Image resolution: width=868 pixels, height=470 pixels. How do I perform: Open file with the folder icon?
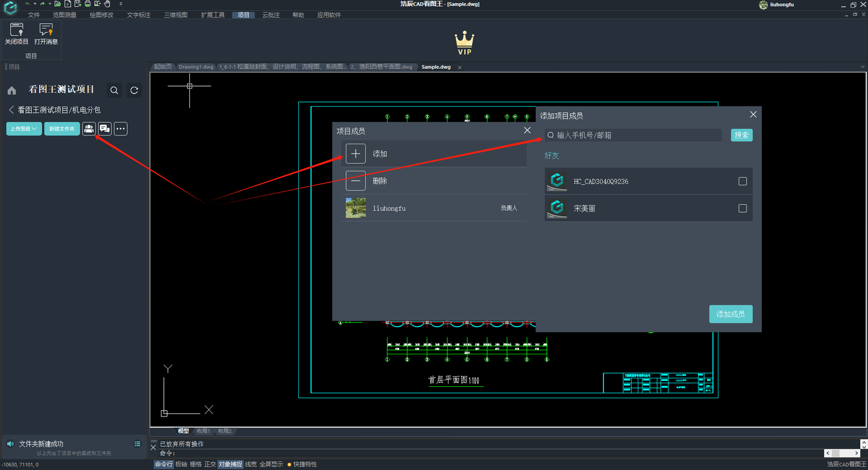coord(58,4)
